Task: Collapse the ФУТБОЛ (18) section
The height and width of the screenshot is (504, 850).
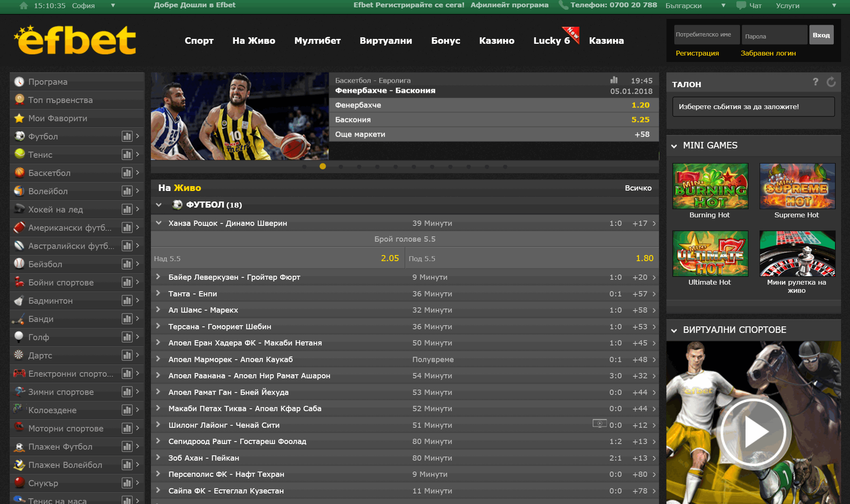Action: [159, 205]
